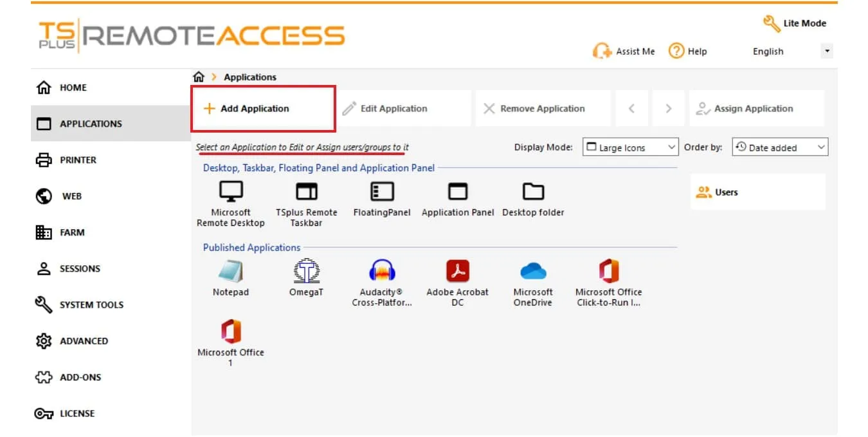Select the Desktop folder icon
This screenshot has width=868, height=437.
[x=532, y=192]
